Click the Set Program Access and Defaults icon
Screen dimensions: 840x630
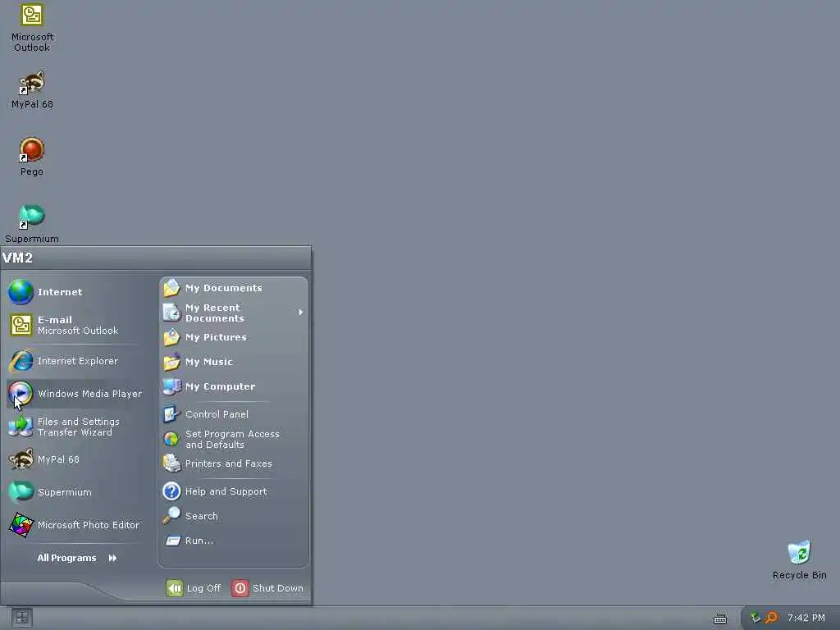pos(171,440)
